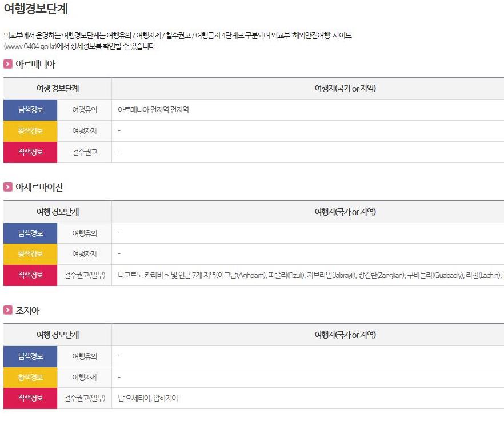Select the blue 남색경보 badge in 아르메니아 table
The width and height of the screenshot is (504, 421).
click(x=30, y=110)
